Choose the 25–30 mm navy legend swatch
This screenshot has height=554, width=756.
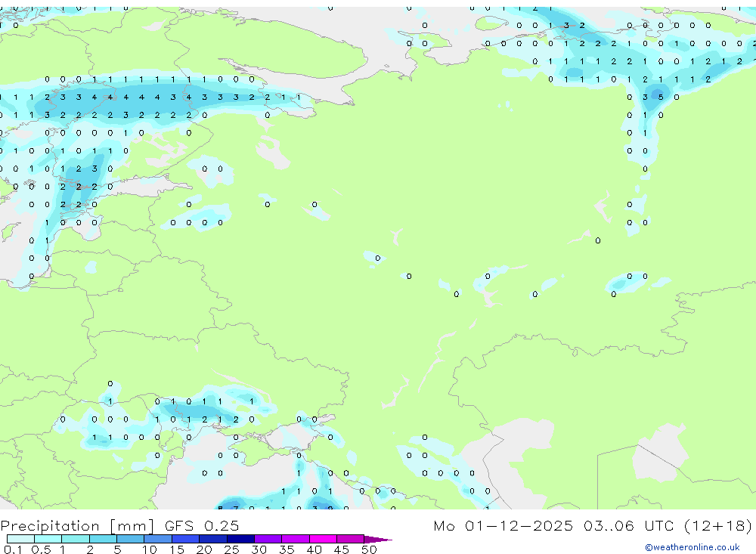240,539
